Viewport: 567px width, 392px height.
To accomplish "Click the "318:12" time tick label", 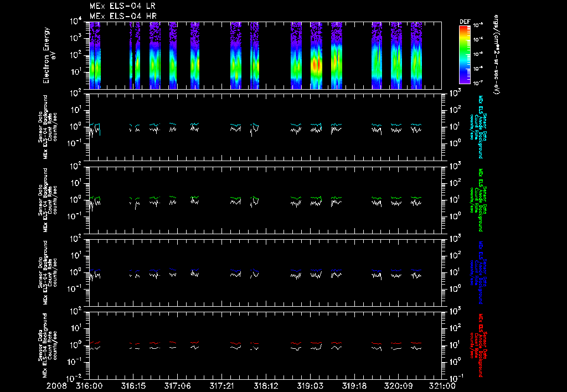I will point(266,386).
